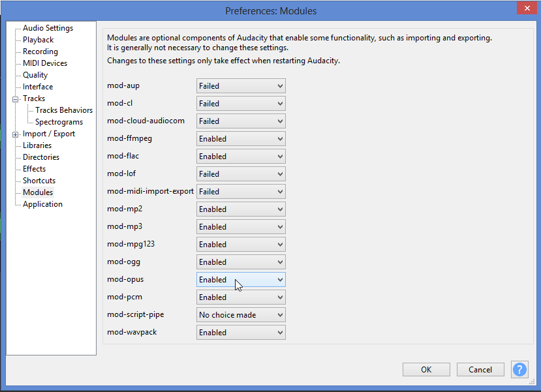Open the mod-mp3 status dropdown
The image size is (541, 392).
coord(241,226)
